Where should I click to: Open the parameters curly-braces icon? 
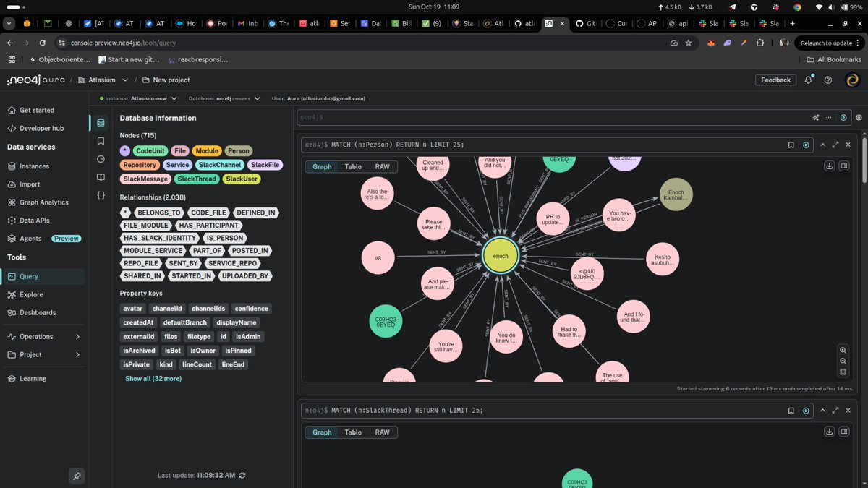click(x=101, y=195)
